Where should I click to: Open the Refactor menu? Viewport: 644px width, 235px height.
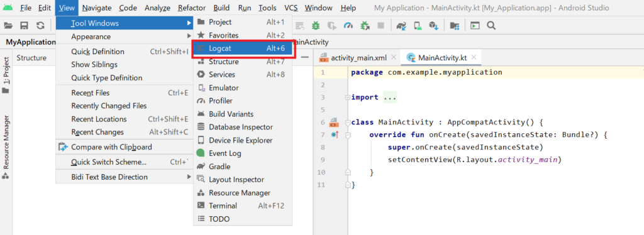[x=192, y=8]
